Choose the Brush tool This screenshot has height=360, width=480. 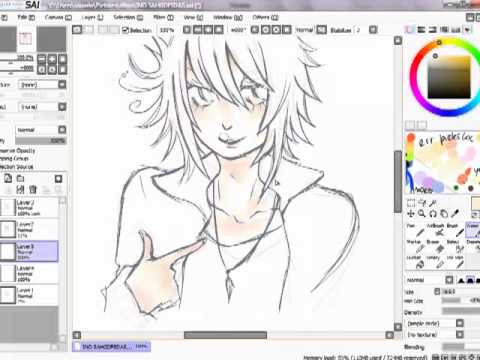[455, 230]
